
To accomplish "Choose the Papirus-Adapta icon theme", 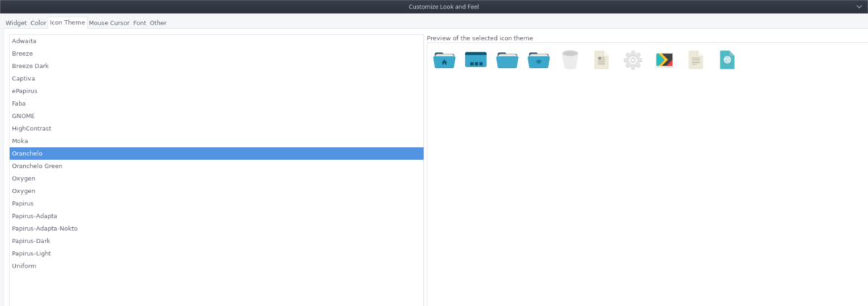I will (x=216, y=216).
